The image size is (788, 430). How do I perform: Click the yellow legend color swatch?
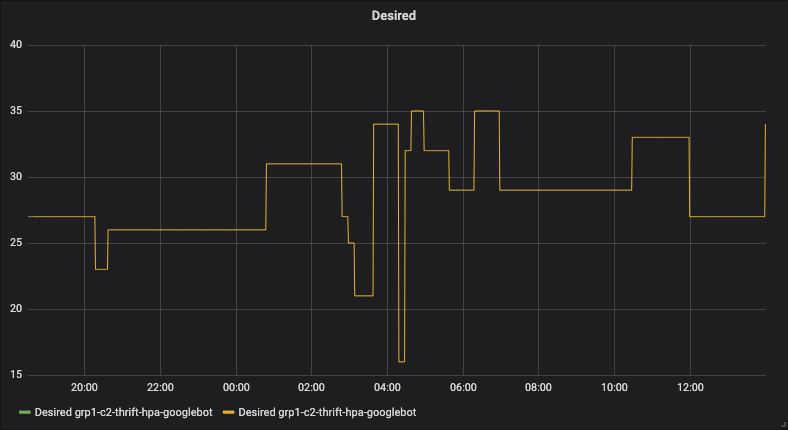tap(228, 412)
